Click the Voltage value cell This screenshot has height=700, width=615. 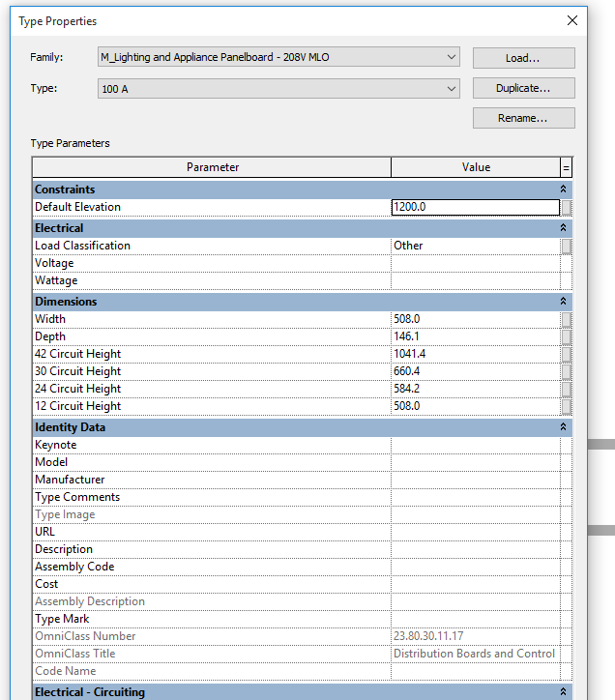476,263
